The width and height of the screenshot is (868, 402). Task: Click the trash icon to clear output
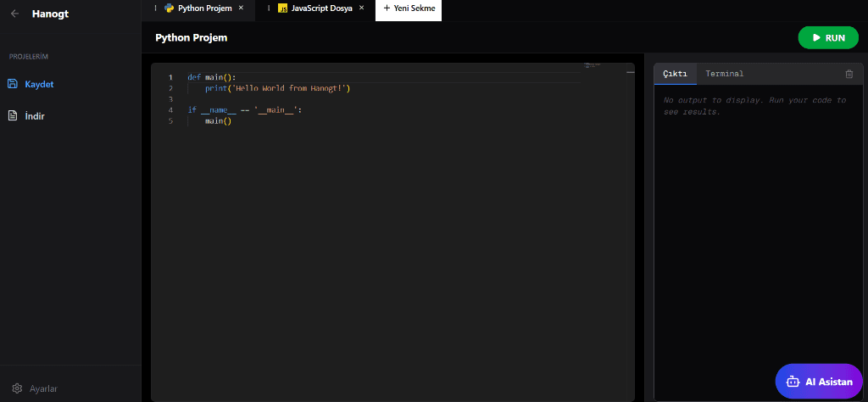tap(849, 74)
